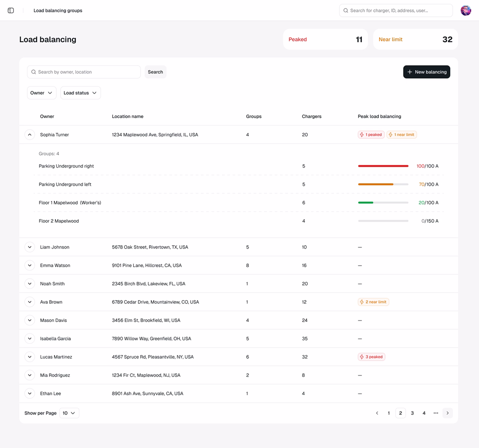Expand the Mia Rodriguez row

[x=29, y=375]
